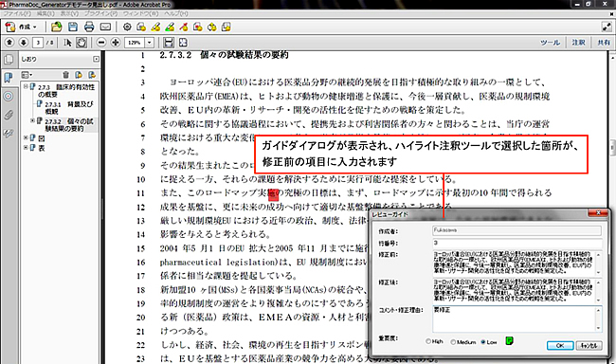Click the page number field showing 3
The width and height of the screenshot is (616, 364).
point(38,42)
